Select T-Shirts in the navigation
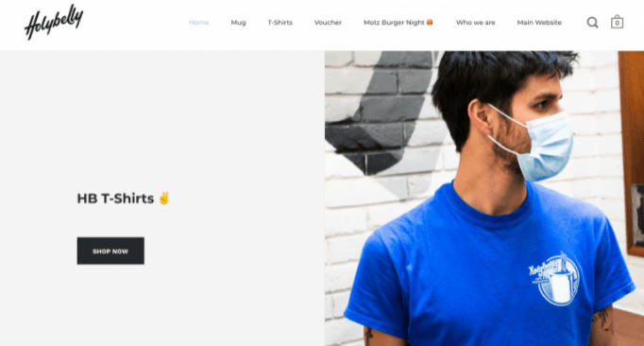The image size is (644, 346). [x=280, y=23]
